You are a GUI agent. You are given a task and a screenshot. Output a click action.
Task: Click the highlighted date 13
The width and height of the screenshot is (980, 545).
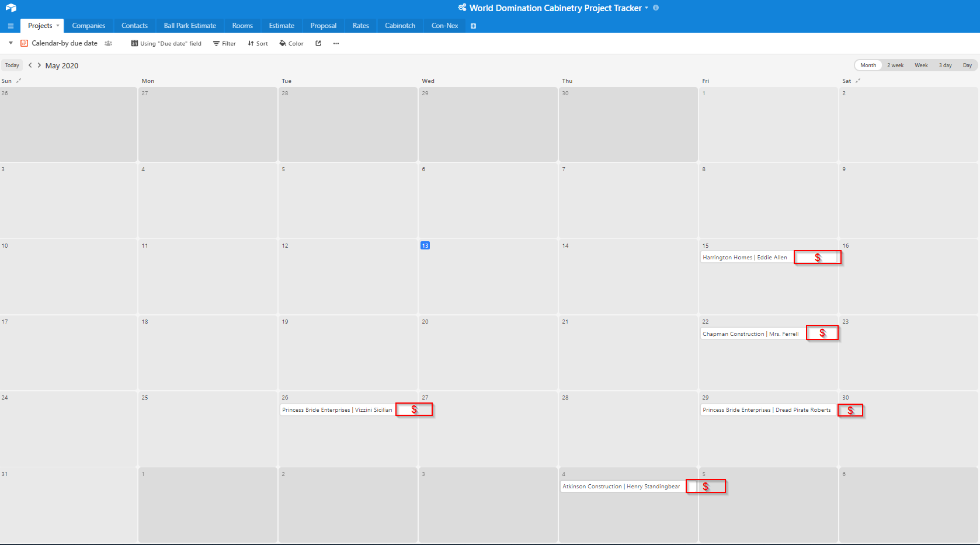tap(425, 245)
